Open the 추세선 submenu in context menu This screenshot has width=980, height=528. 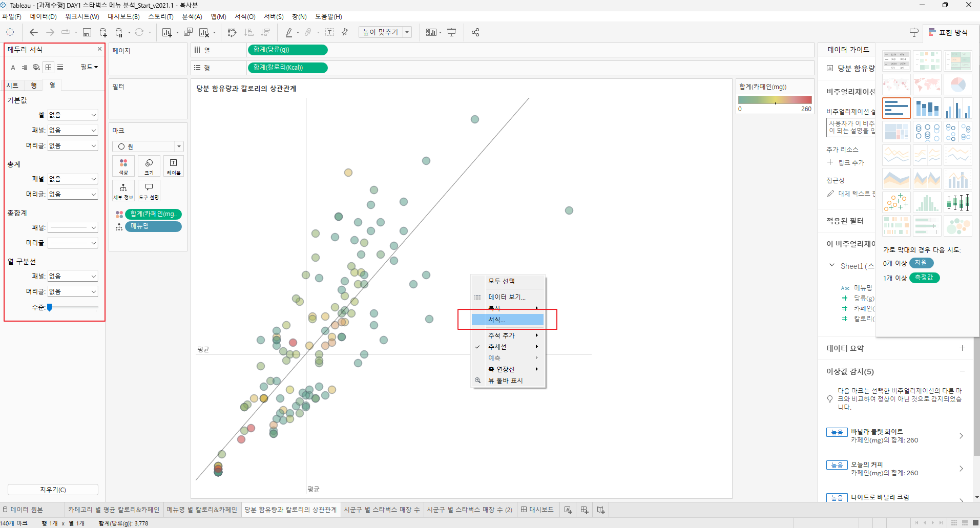pos(509,347)
